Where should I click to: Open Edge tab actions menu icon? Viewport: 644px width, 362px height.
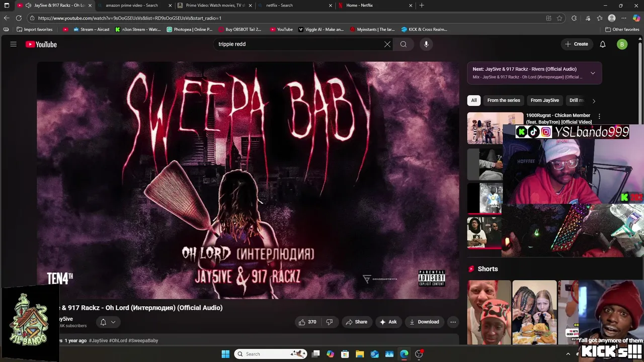pyautogui.click(x=7, y=6)
